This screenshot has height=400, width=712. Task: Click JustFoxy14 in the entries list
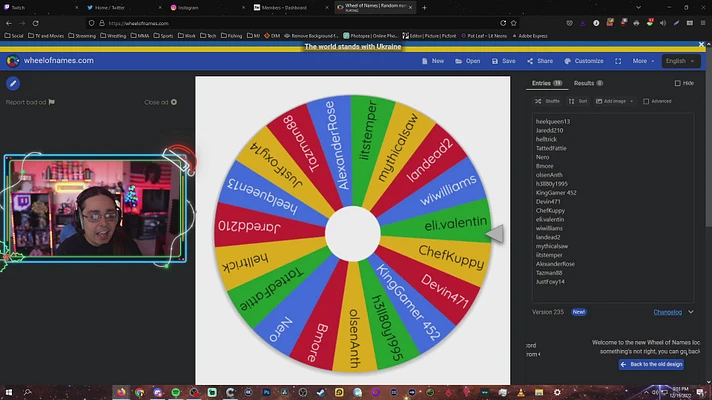click(x=550, y=281)
